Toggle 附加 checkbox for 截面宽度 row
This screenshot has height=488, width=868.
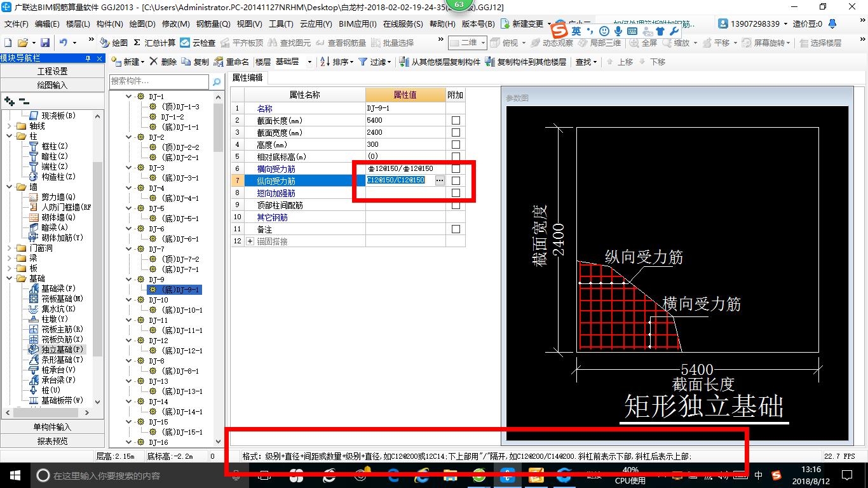[x=456, y=132]
